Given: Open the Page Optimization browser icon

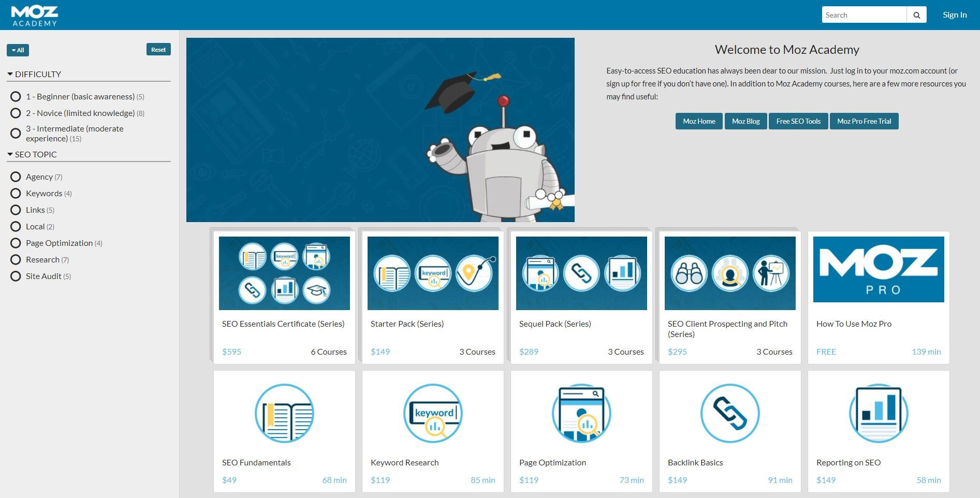Looking at the screenshot, I should point(581,413).
